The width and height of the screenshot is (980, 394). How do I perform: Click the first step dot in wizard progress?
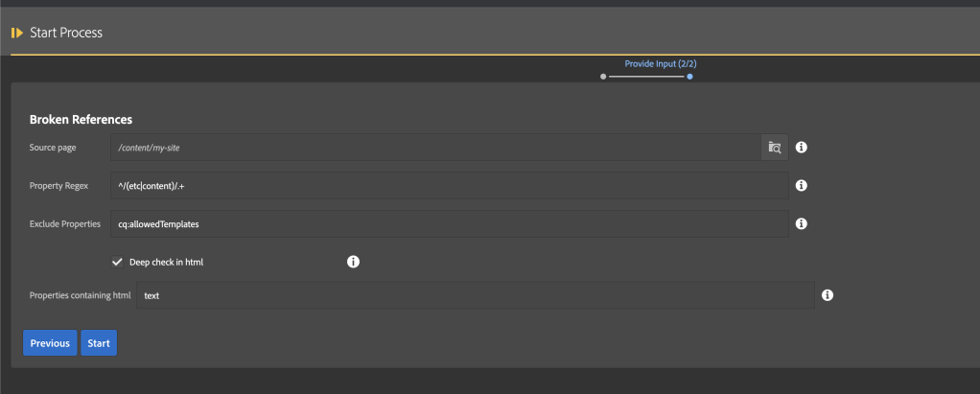pyautogui.click(x=603, y=76)
